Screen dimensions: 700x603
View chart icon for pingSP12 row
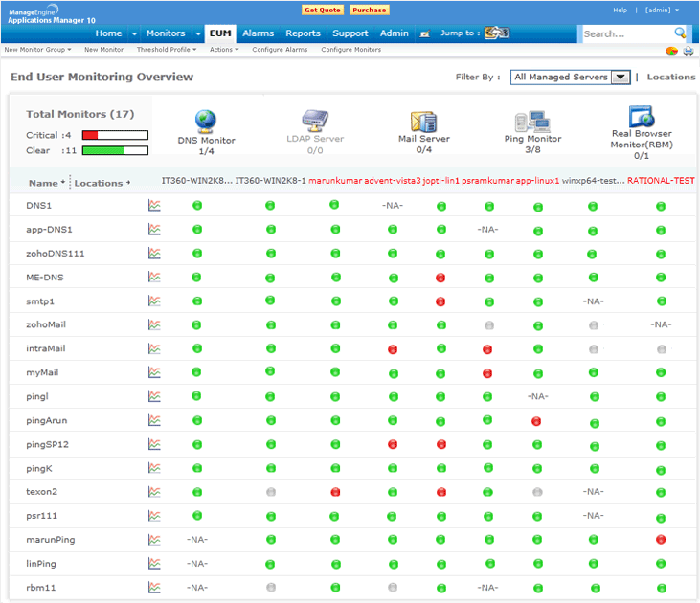click(154, 444)
